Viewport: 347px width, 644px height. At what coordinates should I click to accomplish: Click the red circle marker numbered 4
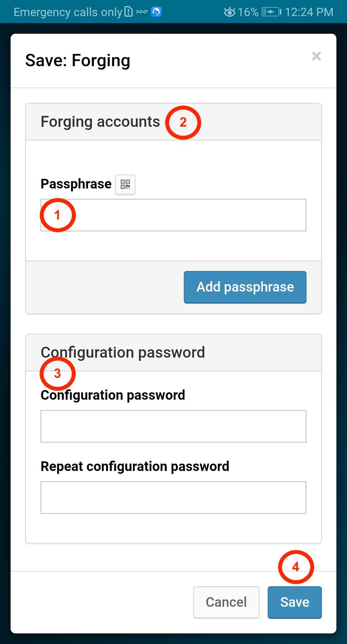tap(295, 567)
